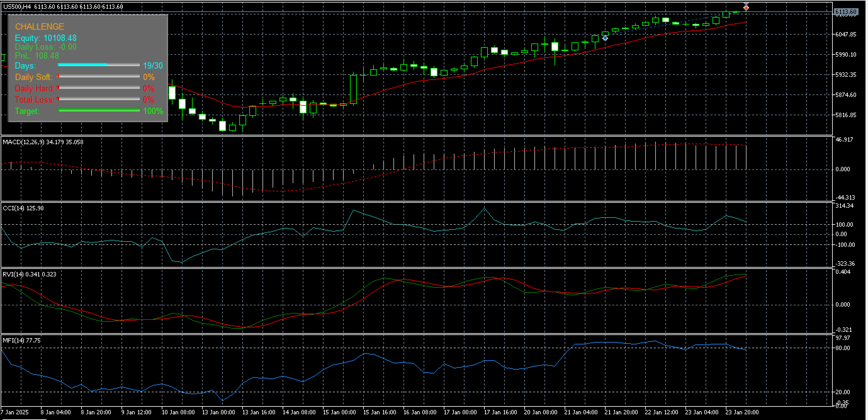Click the -44.313 MACD scale value

[x=844, y=197]
